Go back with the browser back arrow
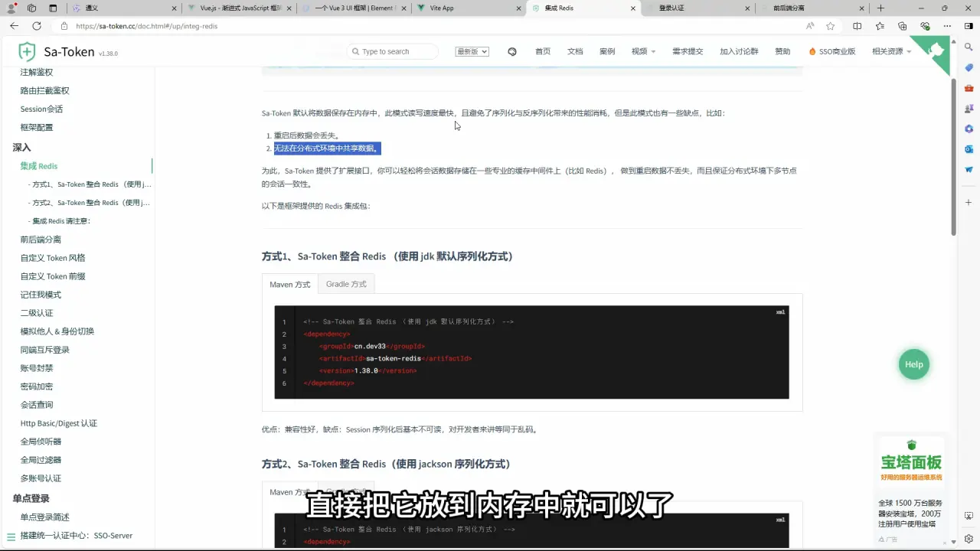Screen dimensions: 980x551 [x=14, y=25]
